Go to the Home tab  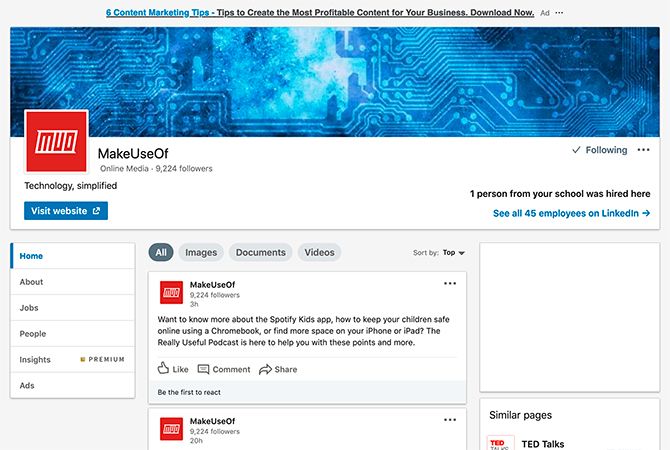pyautogui.click(x=73, y=256)
